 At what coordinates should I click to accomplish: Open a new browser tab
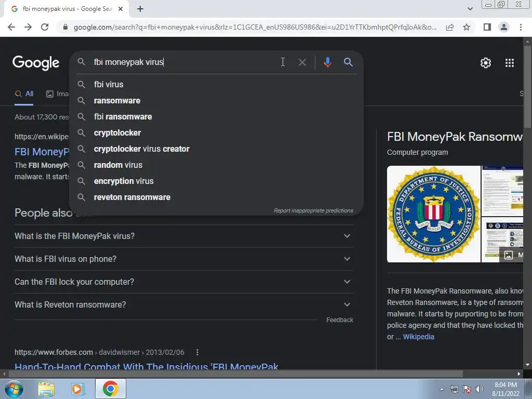pos(140,9)
